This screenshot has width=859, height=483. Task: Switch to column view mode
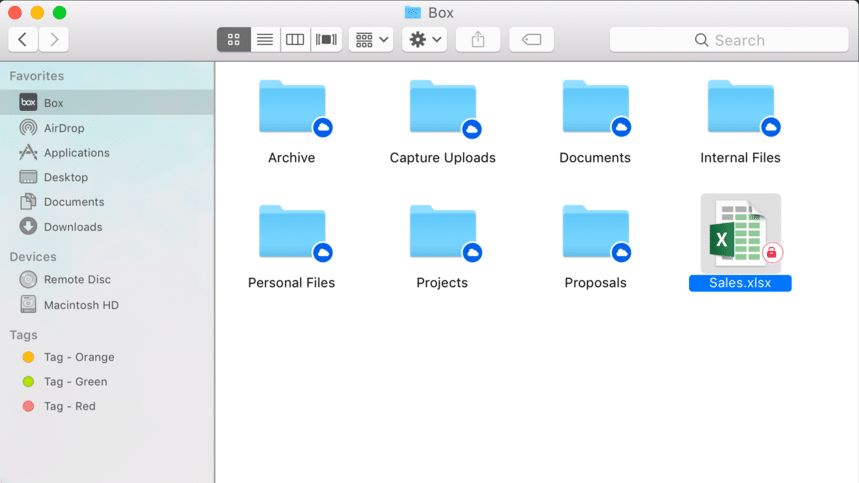(x=295, y=39)
